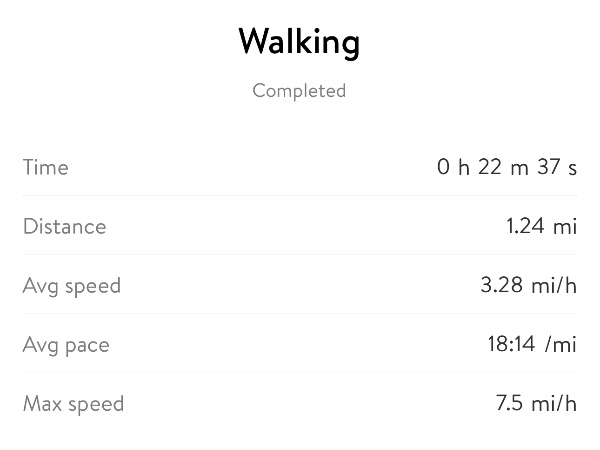Click the Walking workout title
Viewport: 600px width, 450px height.
(x=299, y=42)
